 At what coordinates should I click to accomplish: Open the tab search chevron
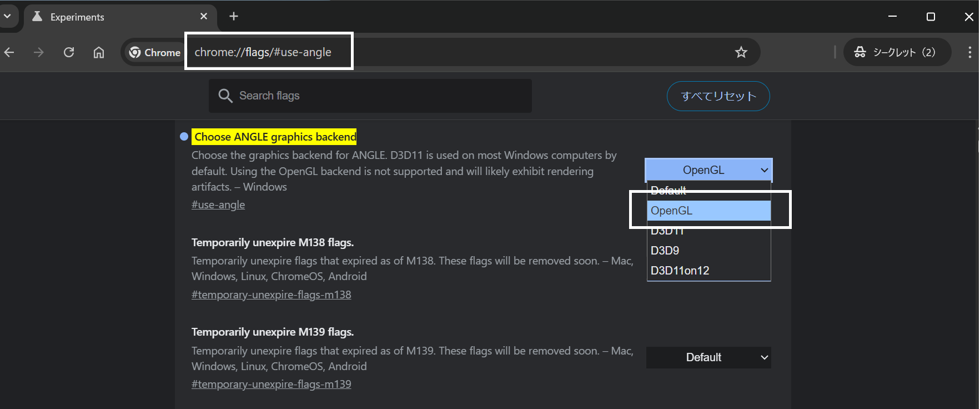pyautogui.click(x=7, y=17)
